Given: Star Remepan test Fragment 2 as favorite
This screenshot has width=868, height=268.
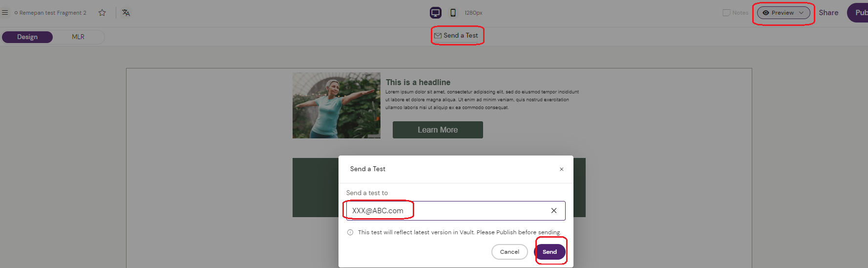Looking at the screenshot, I should (102, 13).
